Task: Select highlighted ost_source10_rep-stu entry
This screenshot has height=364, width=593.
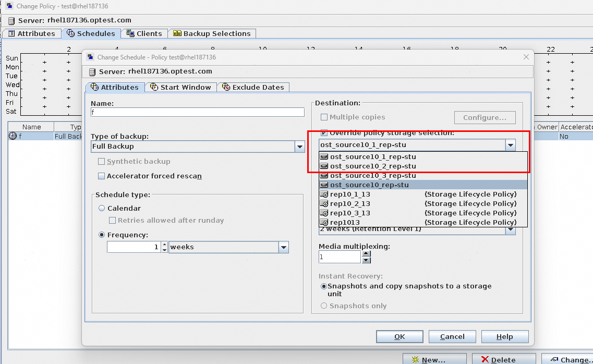Action: [x=423, y=185]
